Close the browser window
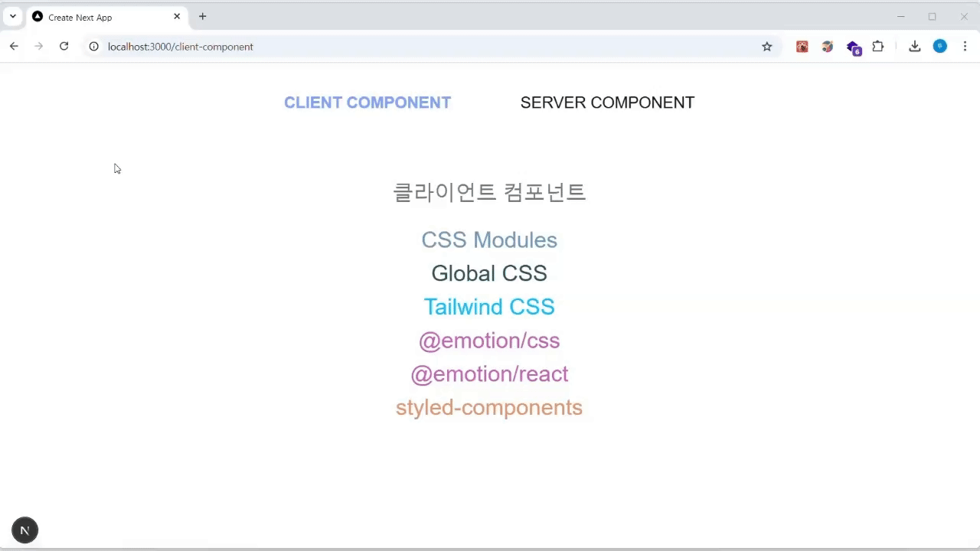 (x=964, y=16)
